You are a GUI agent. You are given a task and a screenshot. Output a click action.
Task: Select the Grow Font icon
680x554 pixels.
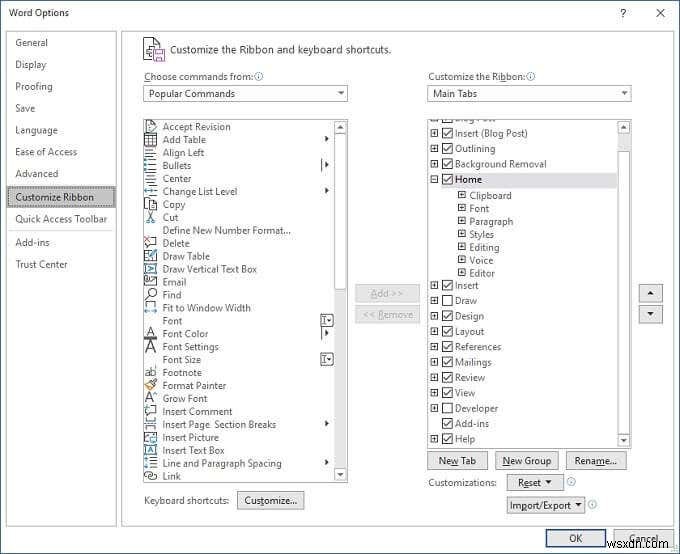150,398
